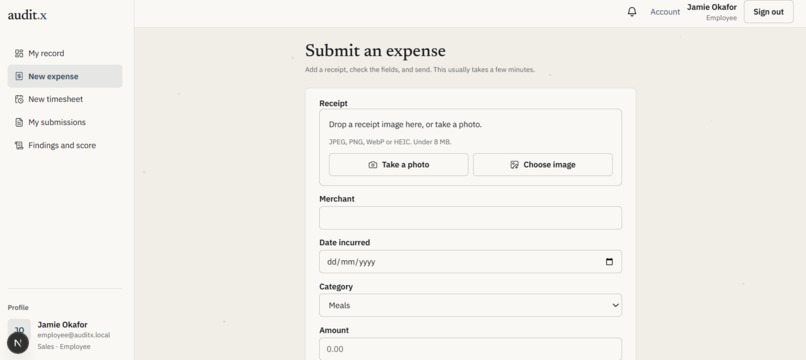Click the JO profile avatar
806x360 pixels.
click(19, 329)
